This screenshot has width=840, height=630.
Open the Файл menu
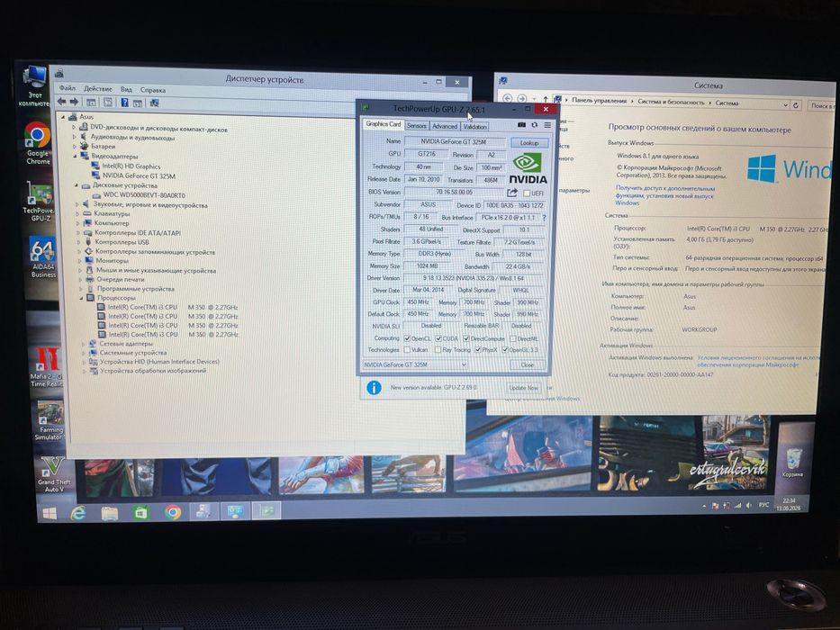pyautogui.click(x=67, y=88)
